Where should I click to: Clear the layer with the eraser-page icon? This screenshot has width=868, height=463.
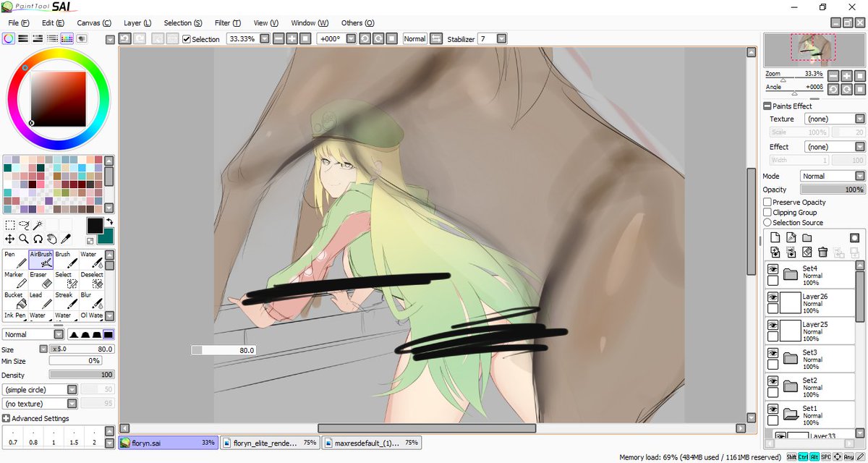pyautogui.click(x=807, y=252)
